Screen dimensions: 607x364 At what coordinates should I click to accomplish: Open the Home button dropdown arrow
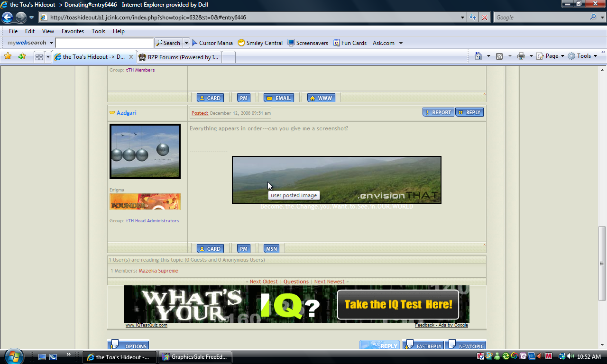click(488, 56)
